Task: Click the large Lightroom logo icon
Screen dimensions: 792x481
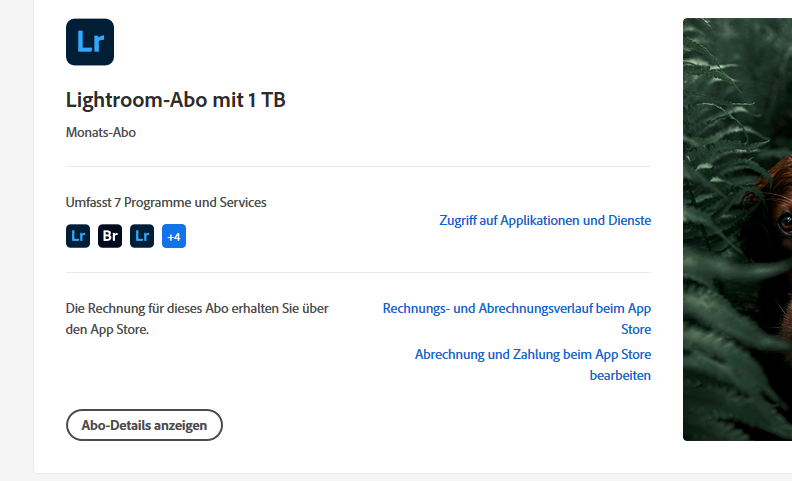Action: pyautogui.click(x=90, y=42)
